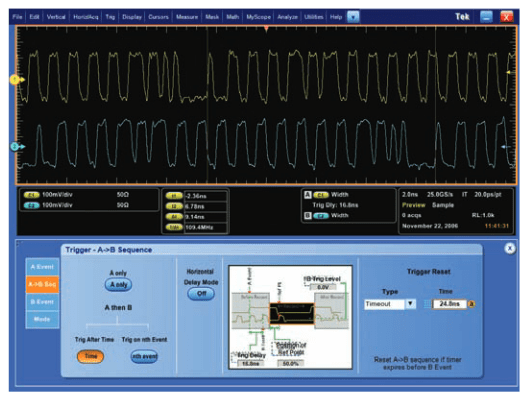Screen dimensions: 525x396
Task: Switch to the B Event tab
Action: pos(42,302)
